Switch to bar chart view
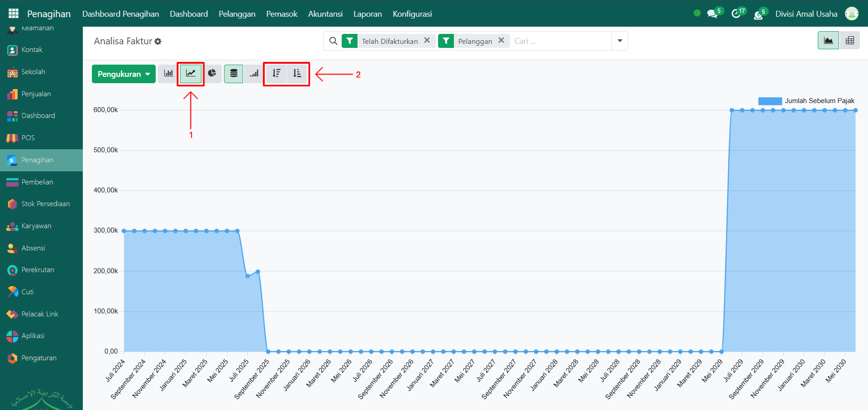868x410 pixels. (168, 74)
